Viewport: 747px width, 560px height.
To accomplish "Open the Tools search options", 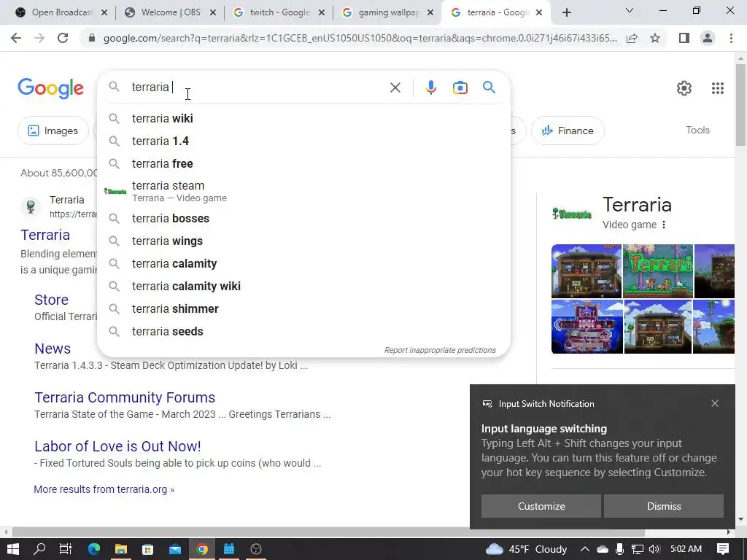I will [697, 130].
